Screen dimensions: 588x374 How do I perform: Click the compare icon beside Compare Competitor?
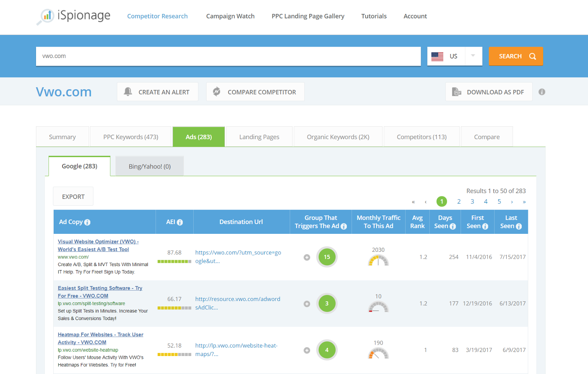click(217, 92)
